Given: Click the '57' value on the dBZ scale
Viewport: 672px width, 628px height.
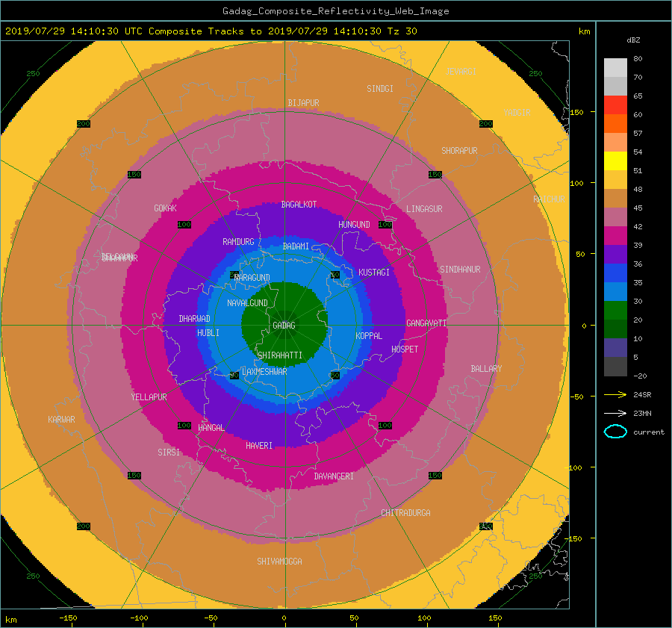Looking at the screenshot, I should [638, 134].
